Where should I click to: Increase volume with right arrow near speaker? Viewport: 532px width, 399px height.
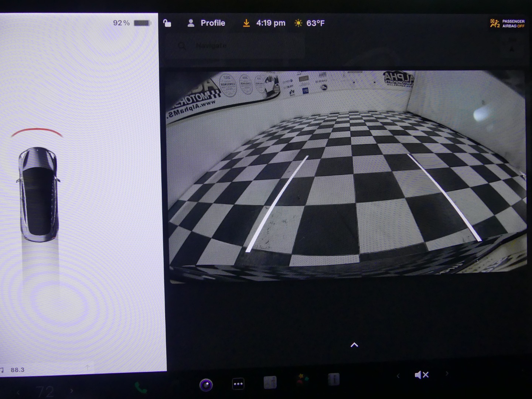click(447, 374)
